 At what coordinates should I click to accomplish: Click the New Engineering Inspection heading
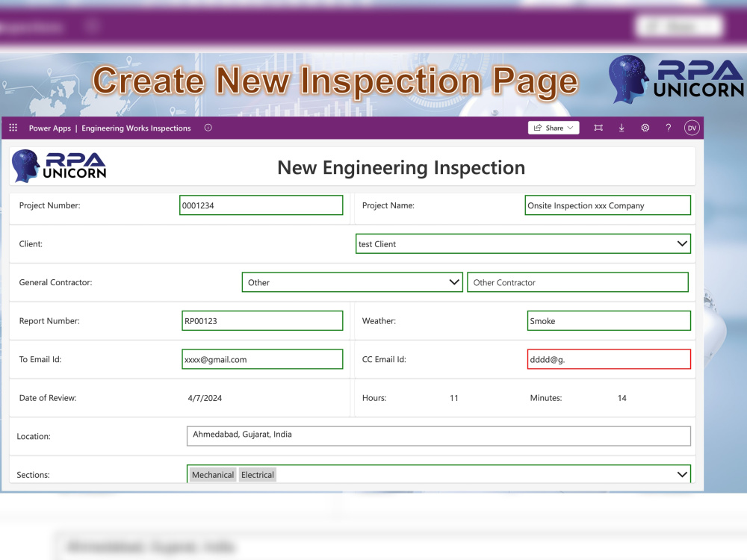pos(401,167)
